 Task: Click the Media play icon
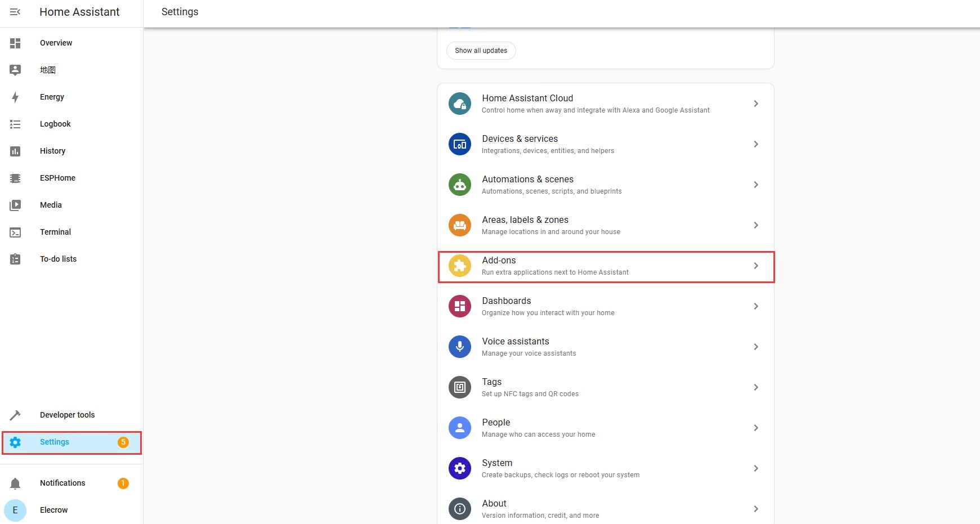coord(15,205)
